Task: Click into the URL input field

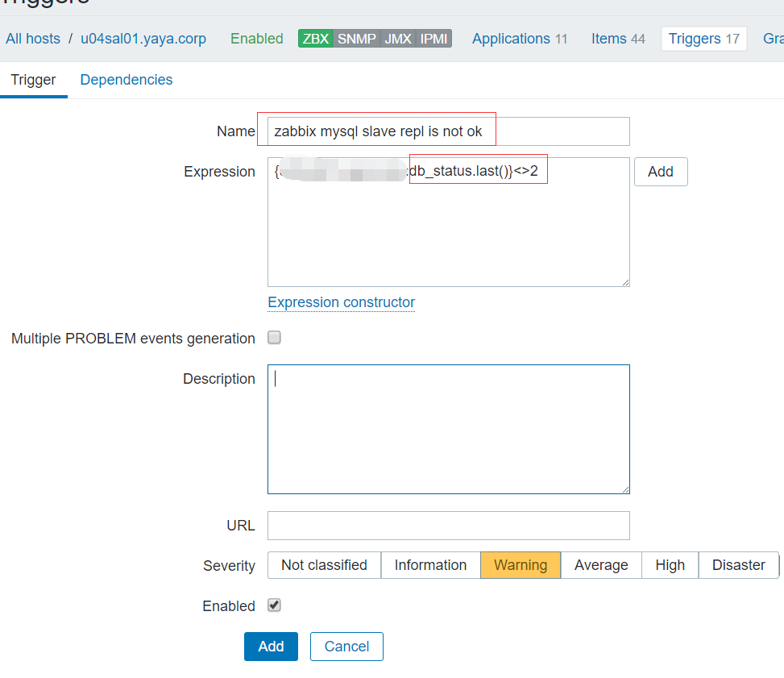Action: [x=448, y=526]
